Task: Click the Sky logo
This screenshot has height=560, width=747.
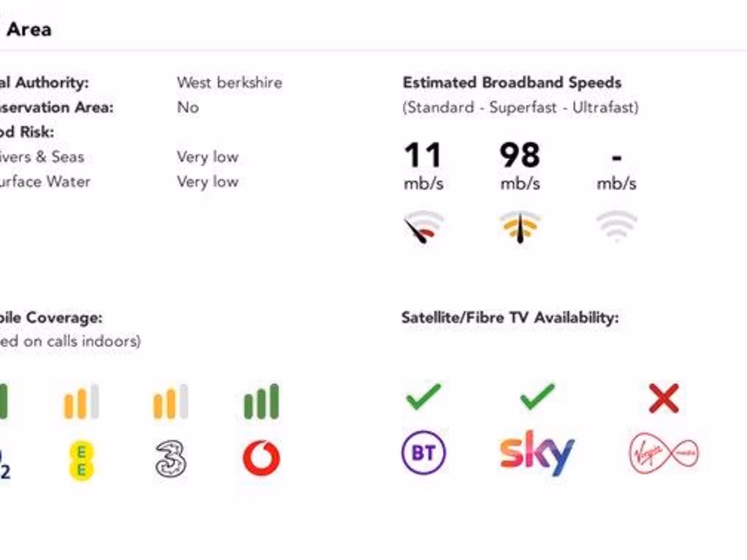Action: click(x=537, y=453)
